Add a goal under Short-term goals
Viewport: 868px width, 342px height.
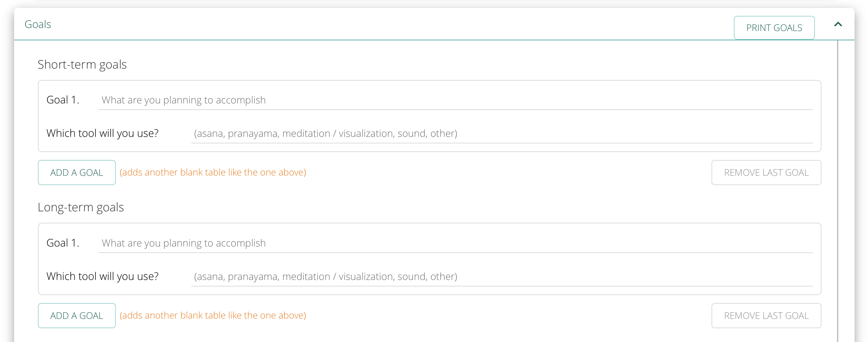[77, 172]
